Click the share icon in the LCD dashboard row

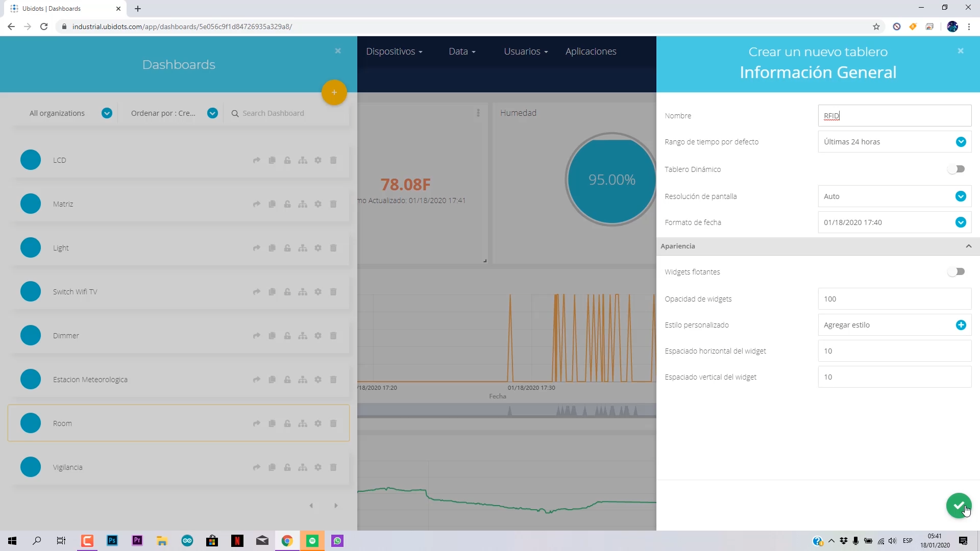click(257, 160)
